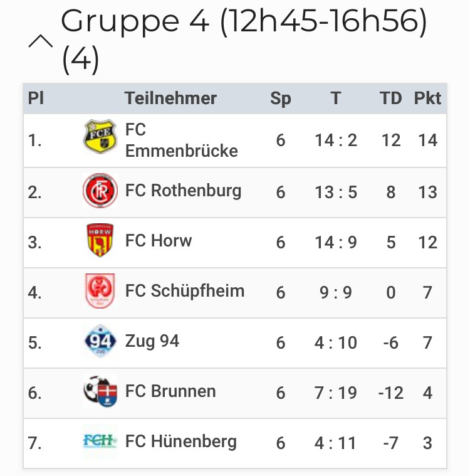
Task: Click the FC Schüpfheim club logo
Action: [100, 291]
